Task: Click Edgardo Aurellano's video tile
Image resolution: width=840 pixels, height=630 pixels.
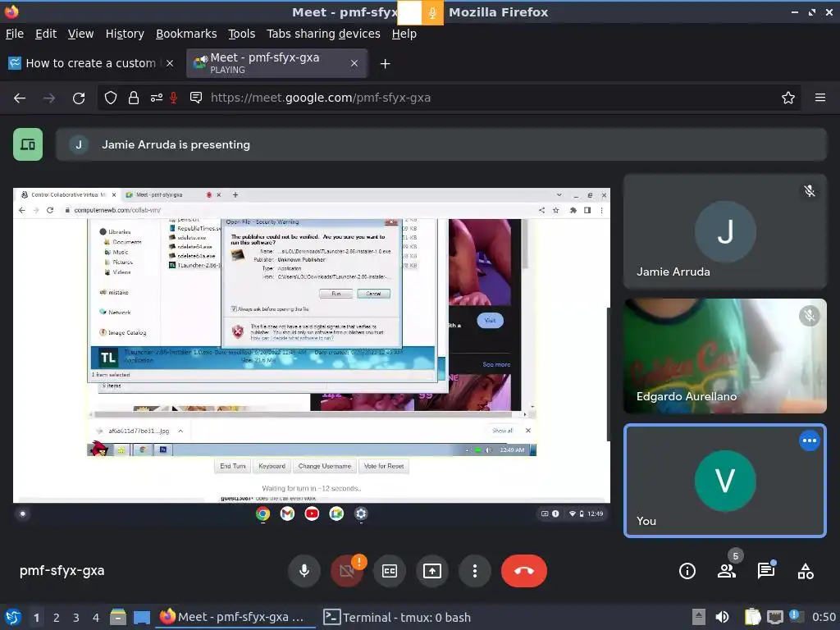Action: tap(725, 356)
